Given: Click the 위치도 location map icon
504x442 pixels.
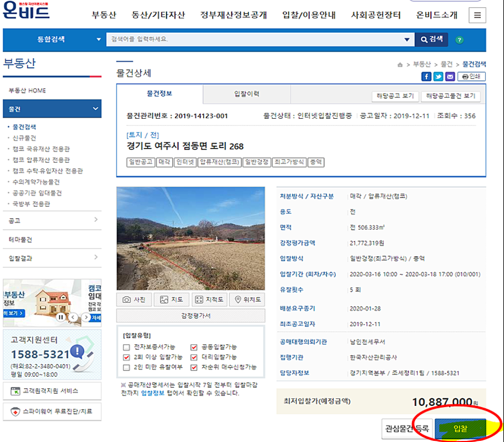Looking at the screenshot, I should pyautogui.click(x=246, y=299).
